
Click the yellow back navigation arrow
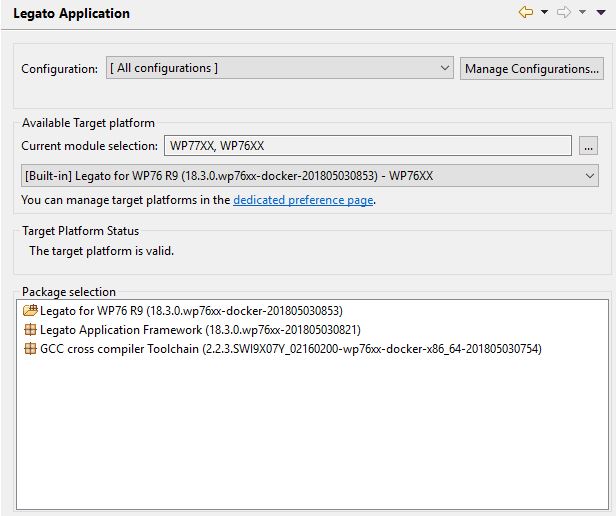pyautogui.click(x=526, y=12)
